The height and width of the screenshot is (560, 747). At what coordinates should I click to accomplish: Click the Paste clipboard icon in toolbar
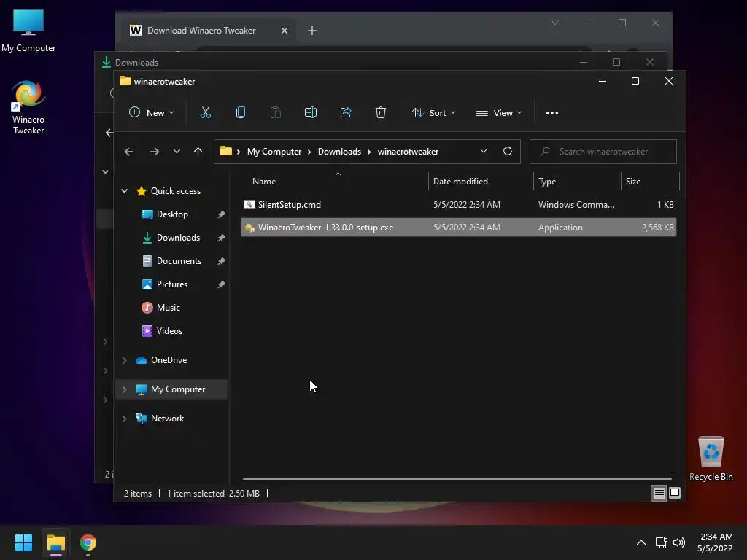pos(275,112)
